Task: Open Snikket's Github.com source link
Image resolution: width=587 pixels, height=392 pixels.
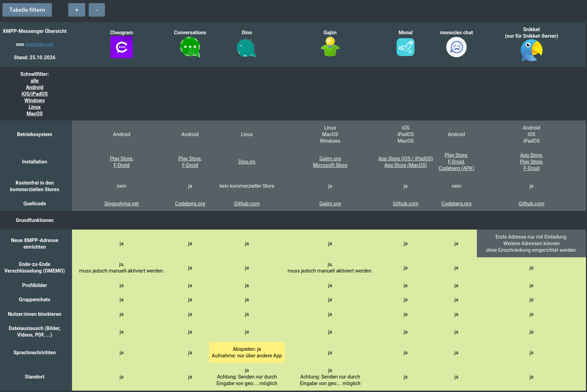Action: pos(532,204)
